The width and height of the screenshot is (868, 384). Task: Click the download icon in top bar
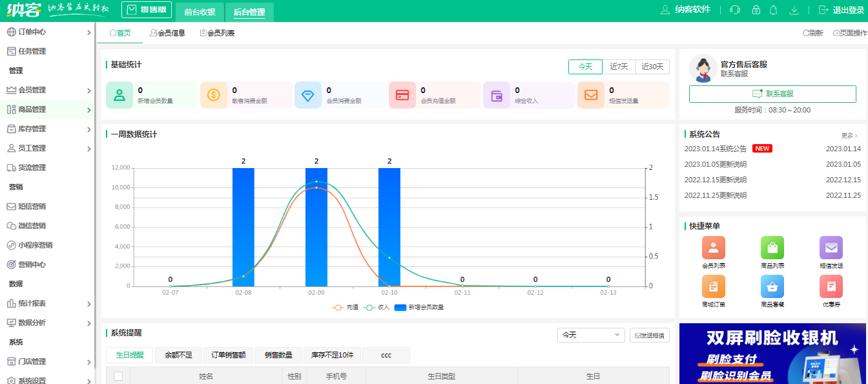coord(794,10)
